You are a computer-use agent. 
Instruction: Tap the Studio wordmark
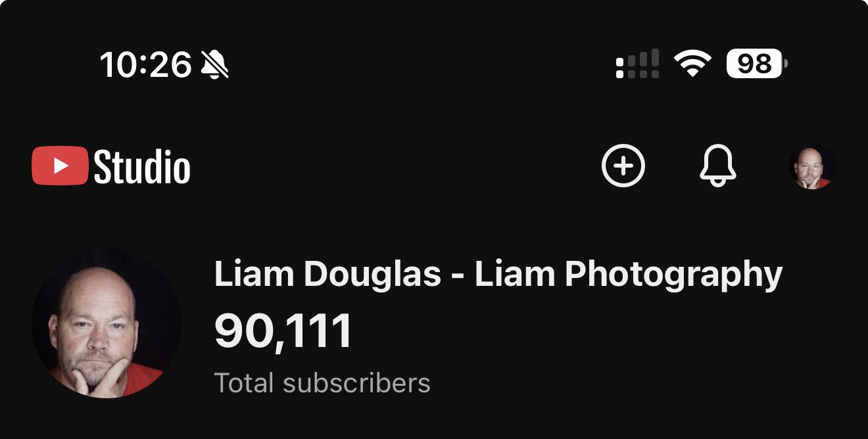coord(142,167)
